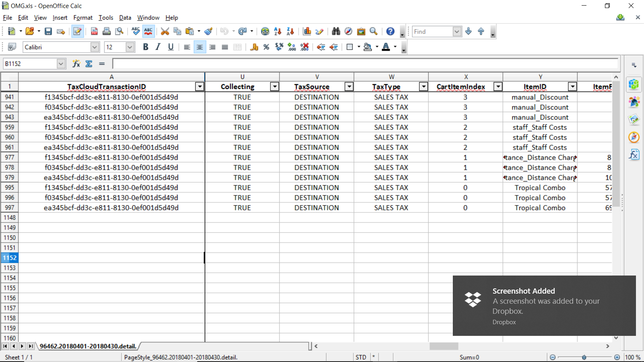644x362 pixels.
Task: Click the Function Wizard icon
Action: (x=76, y=64)
